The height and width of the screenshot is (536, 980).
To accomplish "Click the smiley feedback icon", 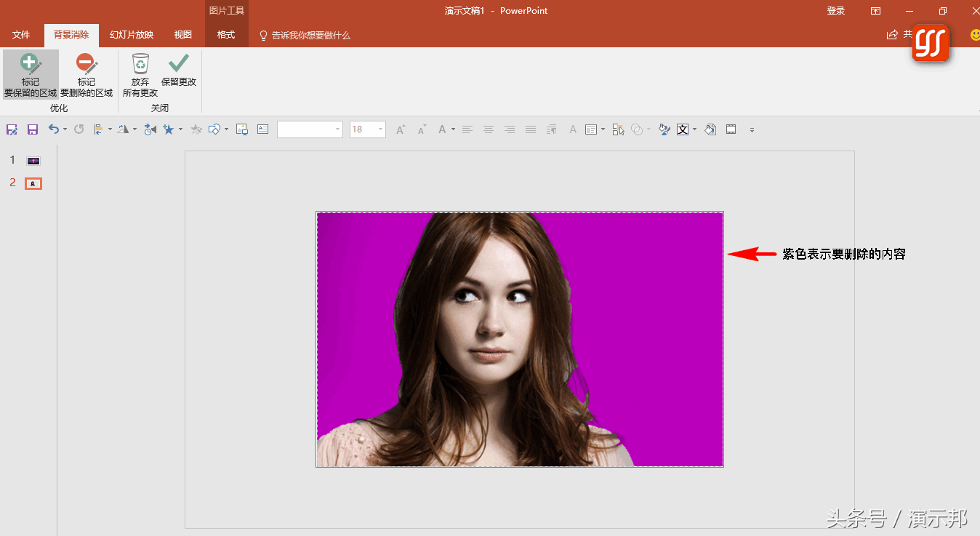I will (x=975, y=35).
